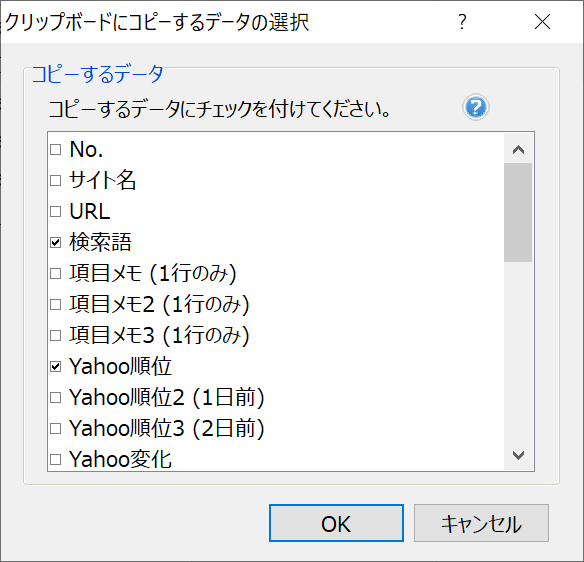Viewport: 584px width, 562px height.
Task: Enable the サイト名 checkbox
Action: (x=55, y=181)
